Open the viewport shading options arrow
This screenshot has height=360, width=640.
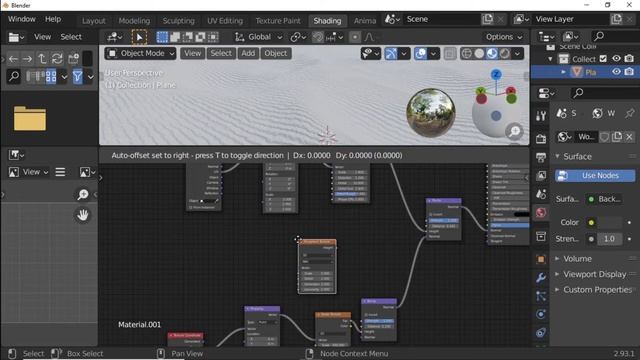(518, 53)
